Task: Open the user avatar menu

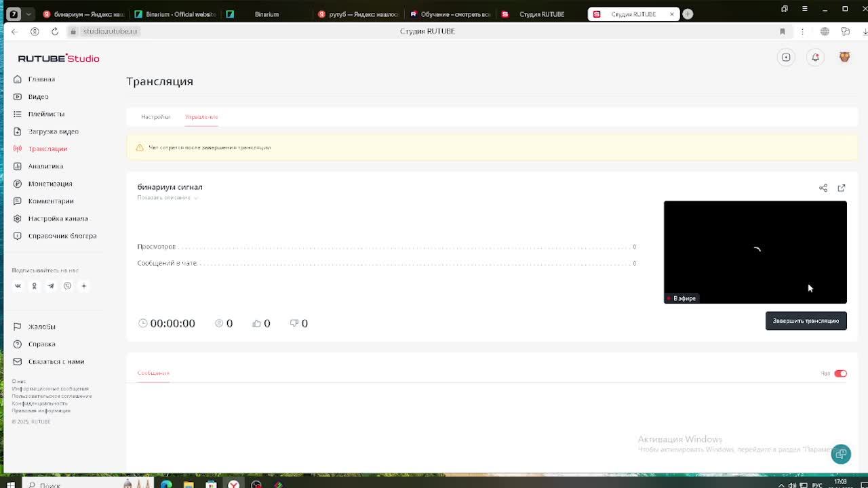Action: pos(844,58)
